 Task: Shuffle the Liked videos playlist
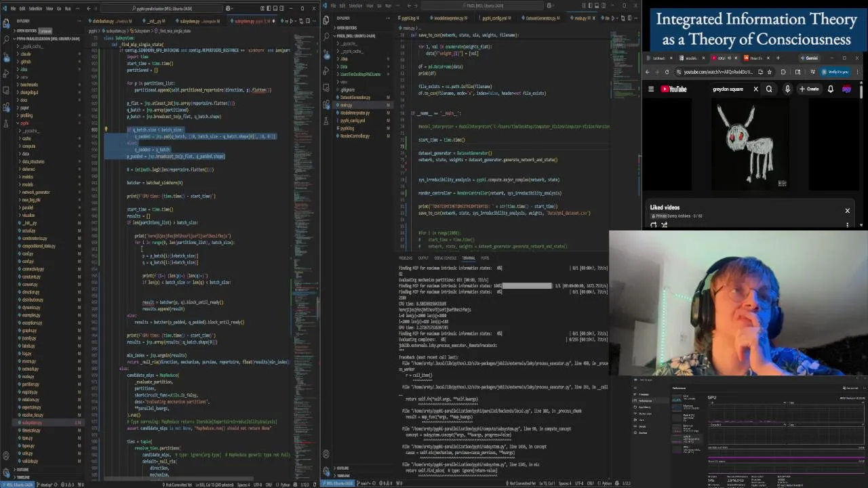click(664, 225)
